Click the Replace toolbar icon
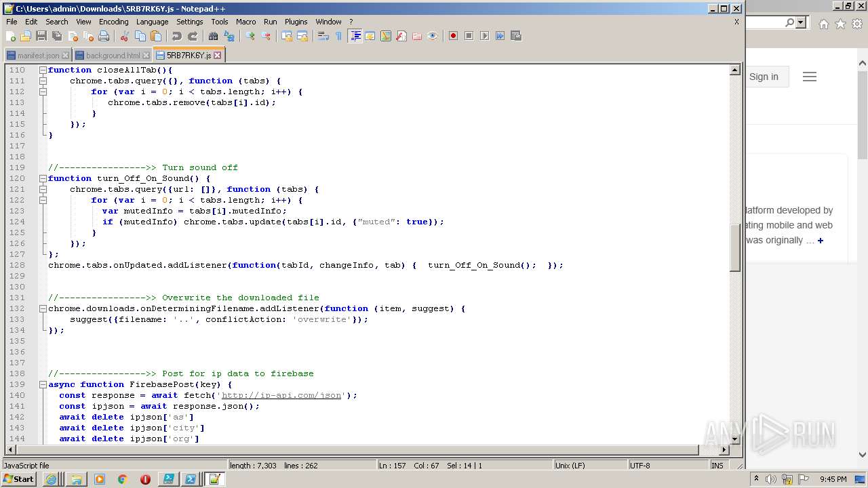868x488 pixels. click(x=229, y=36)
